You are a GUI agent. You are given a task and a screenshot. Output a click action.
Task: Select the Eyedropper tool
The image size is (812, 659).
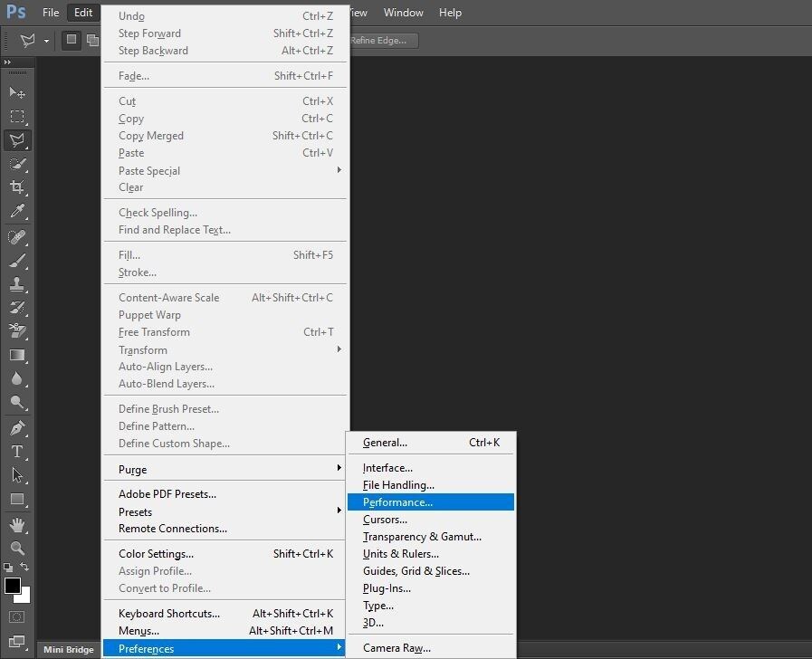17,211
